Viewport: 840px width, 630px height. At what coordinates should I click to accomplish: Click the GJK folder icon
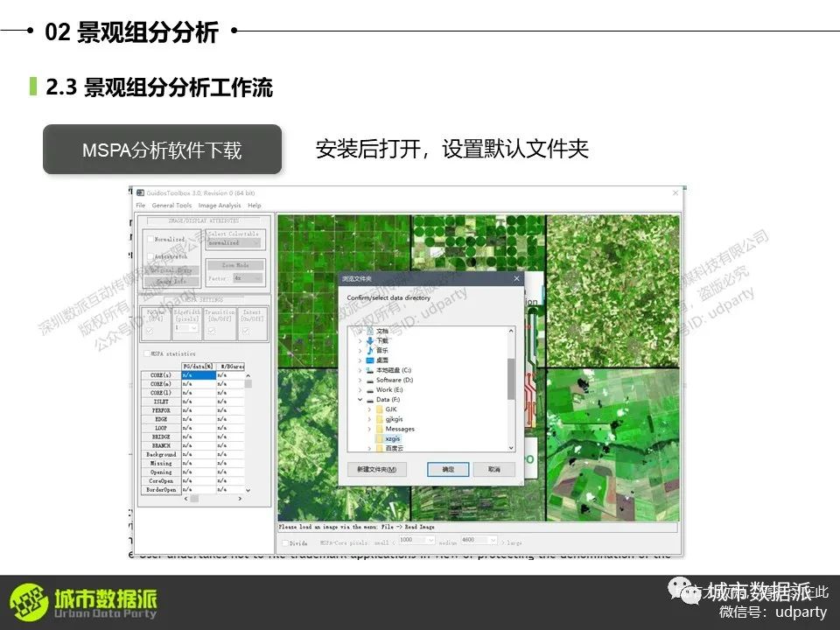pos(380,409)
